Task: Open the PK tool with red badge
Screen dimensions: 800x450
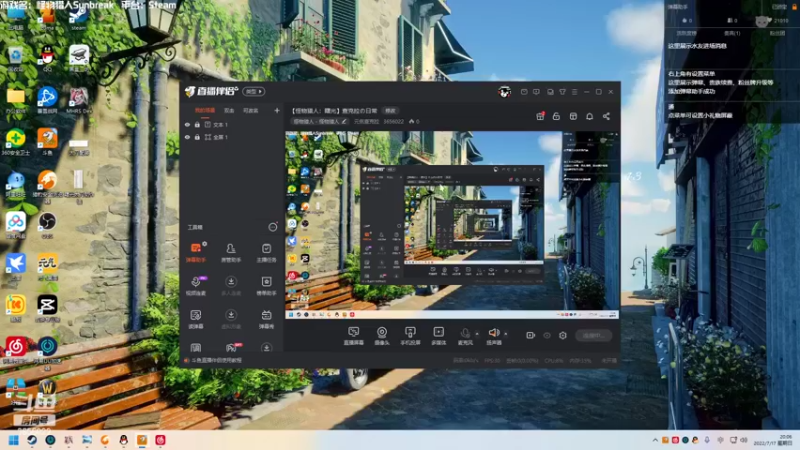Action: (x=232, y=347)
